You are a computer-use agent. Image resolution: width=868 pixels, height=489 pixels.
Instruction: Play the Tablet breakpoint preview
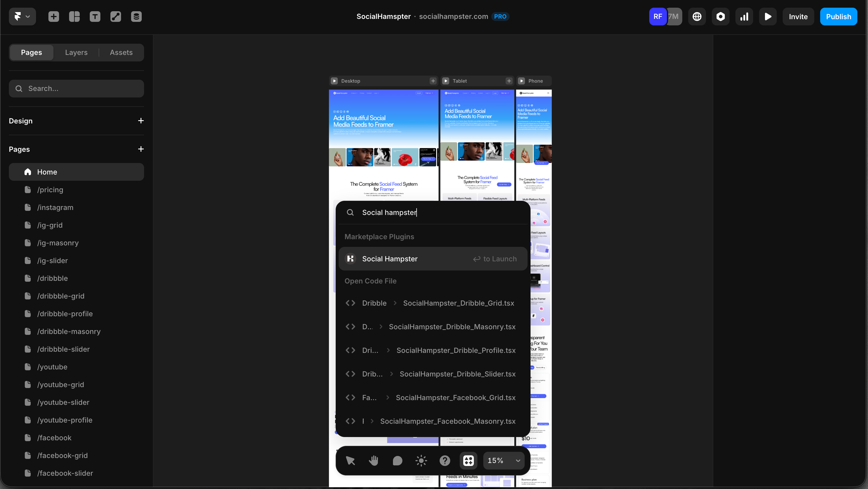coord(446,81)
